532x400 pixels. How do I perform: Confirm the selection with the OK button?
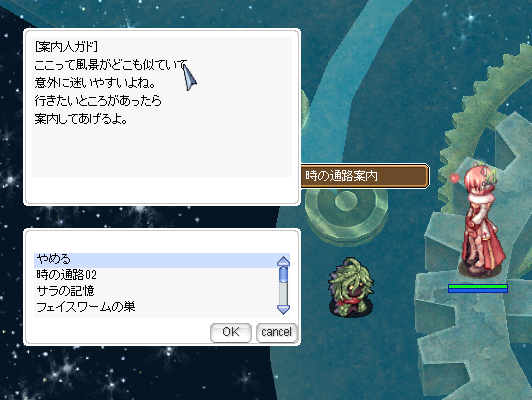[231, 332]
